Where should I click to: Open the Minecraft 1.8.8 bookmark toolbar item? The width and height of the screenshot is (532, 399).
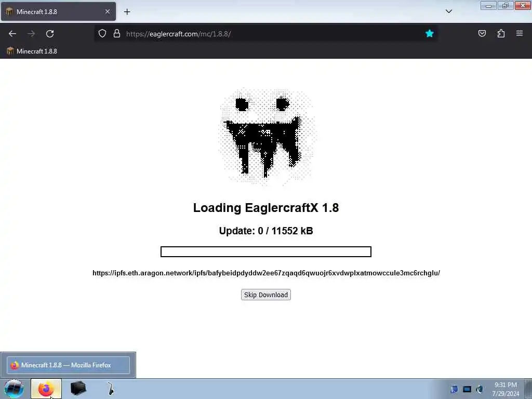coord(32,51)
